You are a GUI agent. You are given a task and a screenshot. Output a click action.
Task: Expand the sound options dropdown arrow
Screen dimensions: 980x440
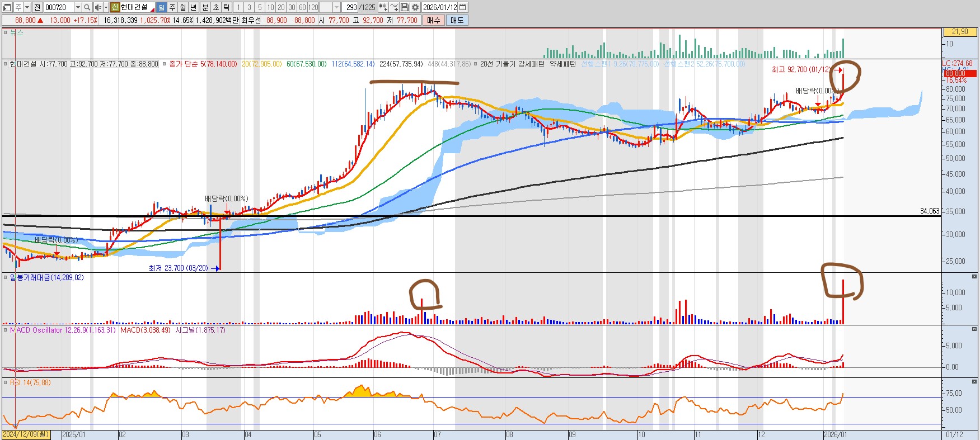(106, 7)
